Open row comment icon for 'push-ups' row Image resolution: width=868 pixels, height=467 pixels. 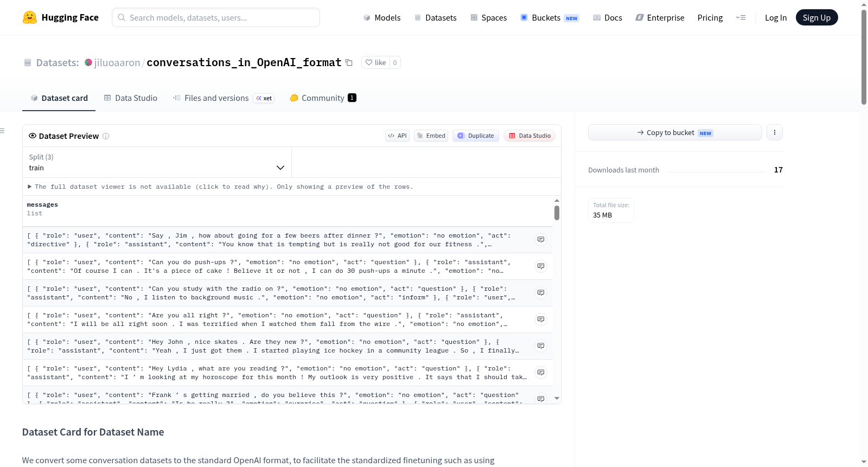pyautogui.click(x=541, y=266)
